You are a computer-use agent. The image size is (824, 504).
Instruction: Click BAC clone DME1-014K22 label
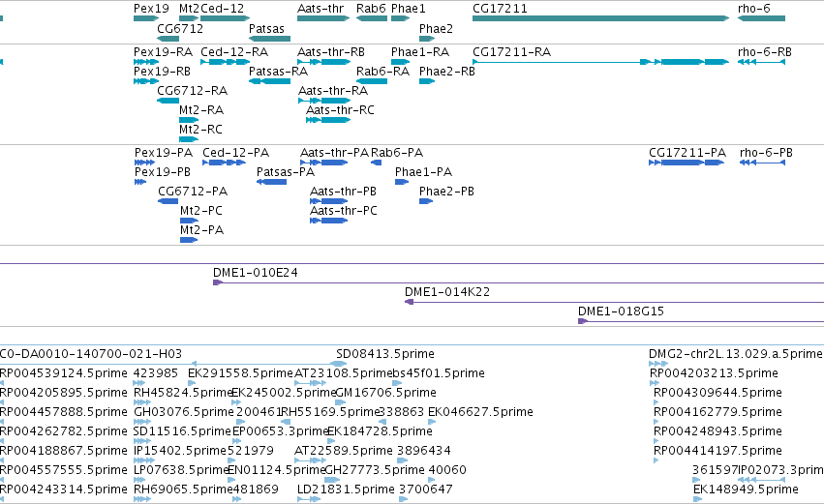447,292
